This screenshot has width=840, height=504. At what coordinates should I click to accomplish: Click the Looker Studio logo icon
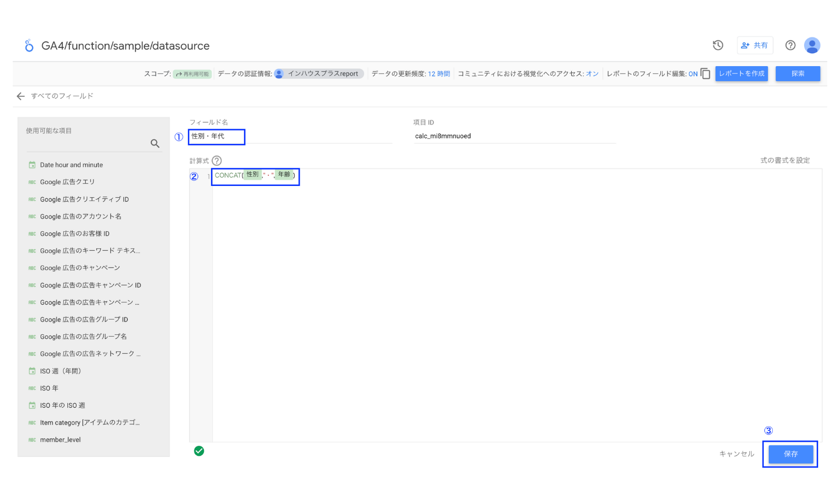[29, 45]
